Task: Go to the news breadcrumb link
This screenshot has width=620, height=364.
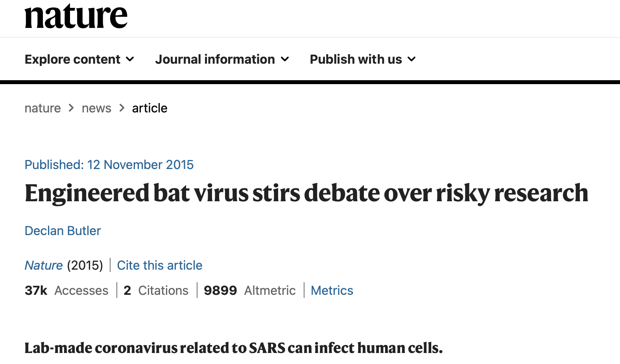Action: click(x=96, y=108)
